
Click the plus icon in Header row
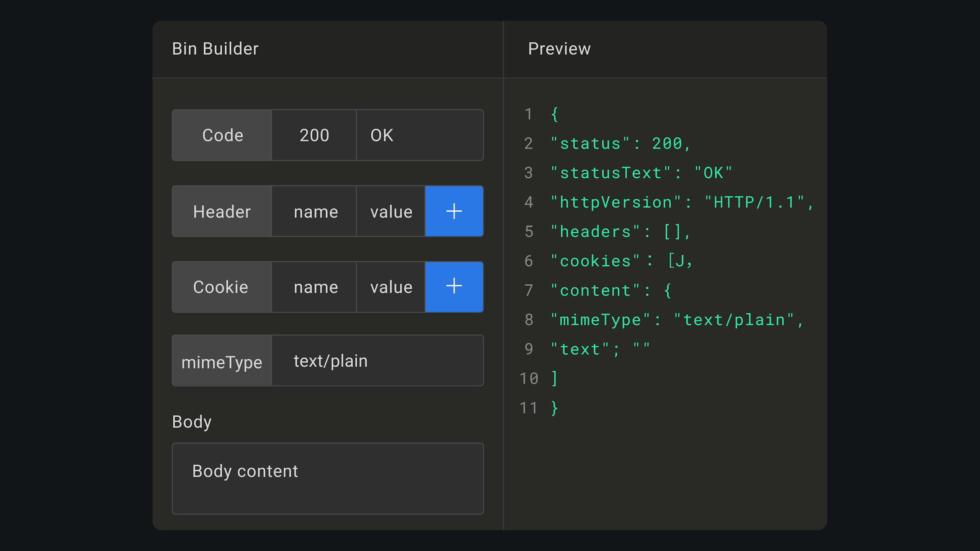pos(454,211)
